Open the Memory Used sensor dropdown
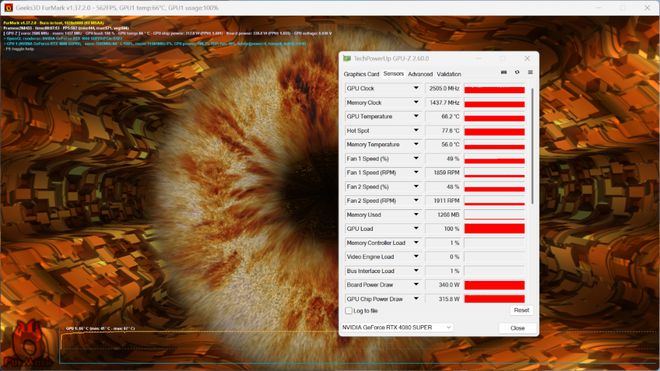Viewport: 660px width, 371px height. tap(416, 215)
